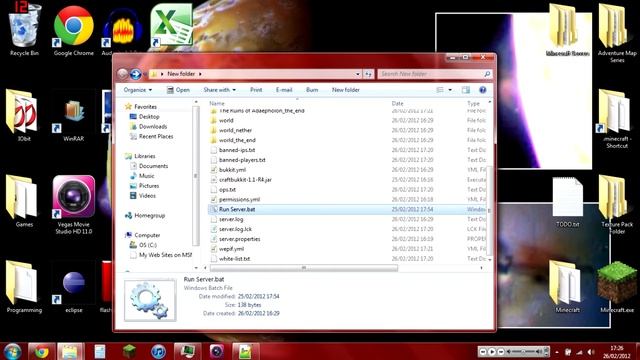Open the Programming folder on desktop

(x=24, y=287)
